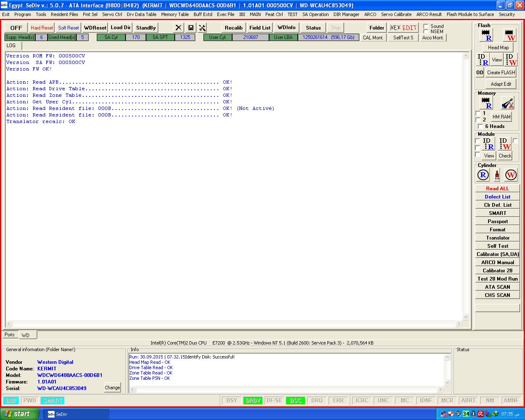Click SeDiv taskbar button
This screenshot has height=420, width=525.
pyautogui.click(x=76, y=414)
